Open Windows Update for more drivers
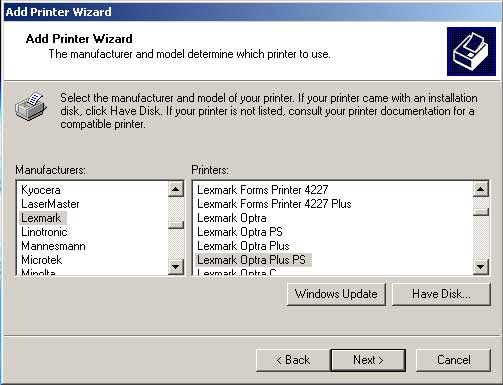 coord(336,294)
